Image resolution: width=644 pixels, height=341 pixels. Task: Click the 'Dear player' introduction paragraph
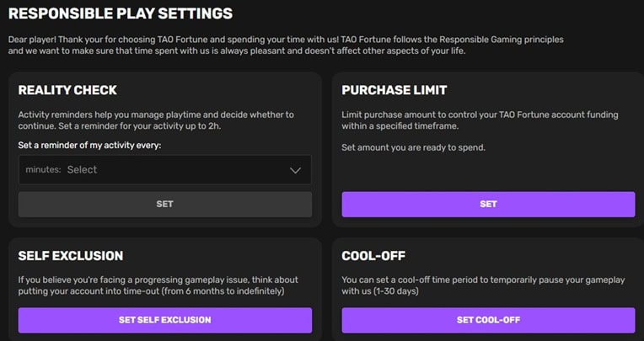(287, 46)
